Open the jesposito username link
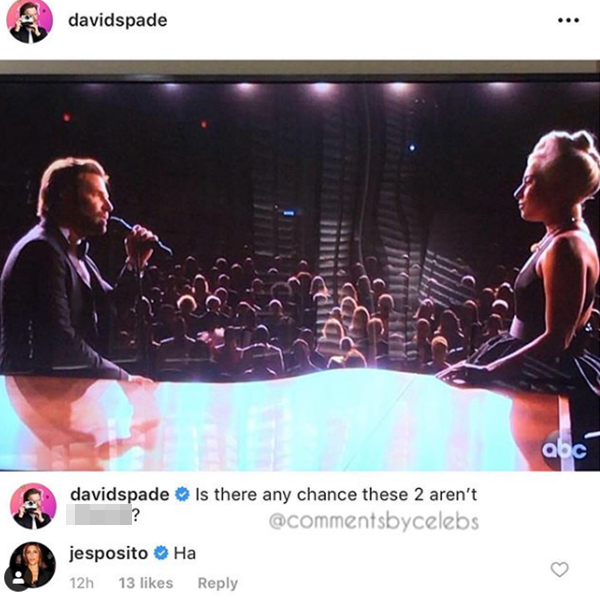Viewport: 600px width, 600px height. [108, 553]
